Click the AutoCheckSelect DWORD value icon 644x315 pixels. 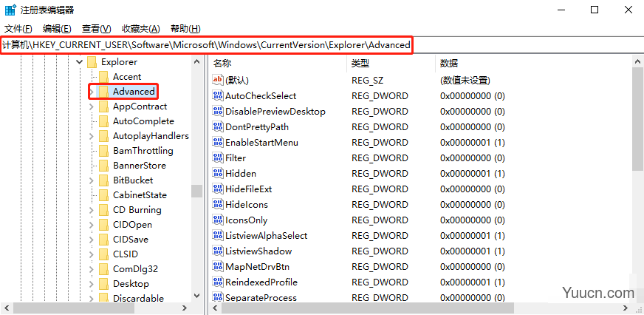tap(218, 96)
